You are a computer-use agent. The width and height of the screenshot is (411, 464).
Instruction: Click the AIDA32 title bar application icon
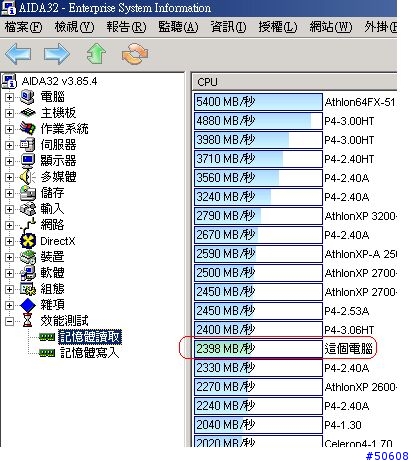pos(8,7)
